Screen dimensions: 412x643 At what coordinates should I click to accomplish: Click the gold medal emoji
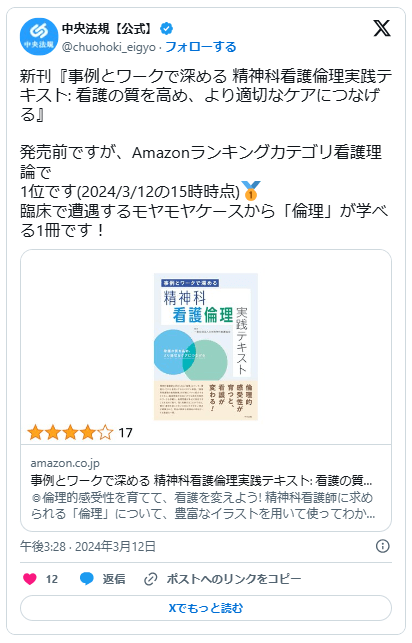pos(250,191)
